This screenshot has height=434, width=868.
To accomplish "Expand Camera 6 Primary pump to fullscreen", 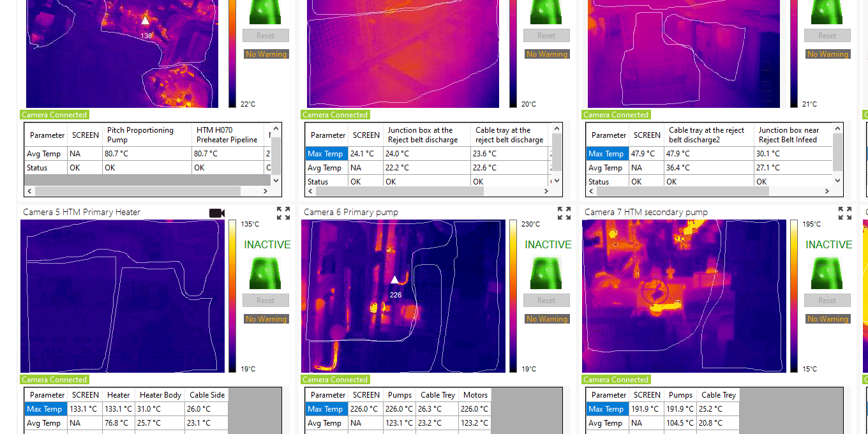I will (564, 213).
